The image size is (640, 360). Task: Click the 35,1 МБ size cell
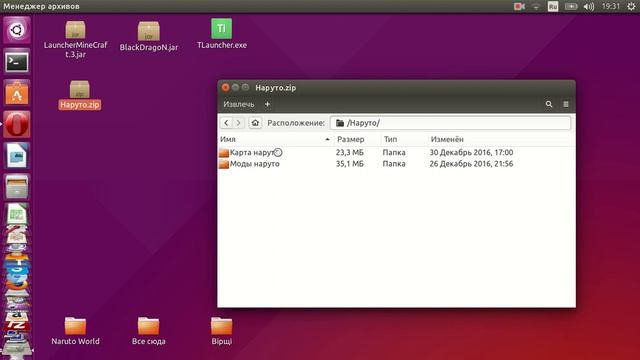(349, 164)
